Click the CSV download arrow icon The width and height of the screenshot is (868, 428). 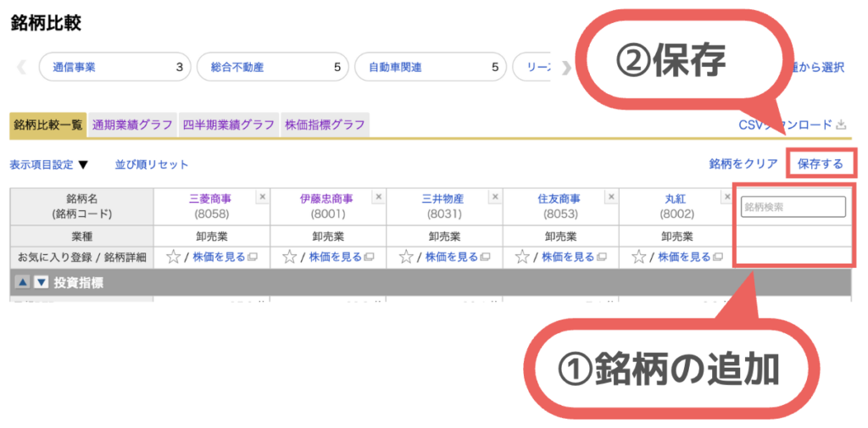840,125
